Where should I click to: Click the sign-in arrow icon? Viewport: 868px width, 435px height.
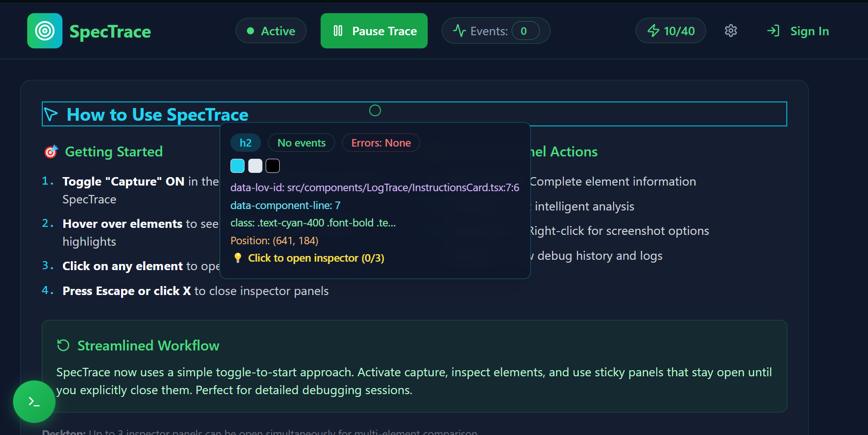(x=773, y=31)
